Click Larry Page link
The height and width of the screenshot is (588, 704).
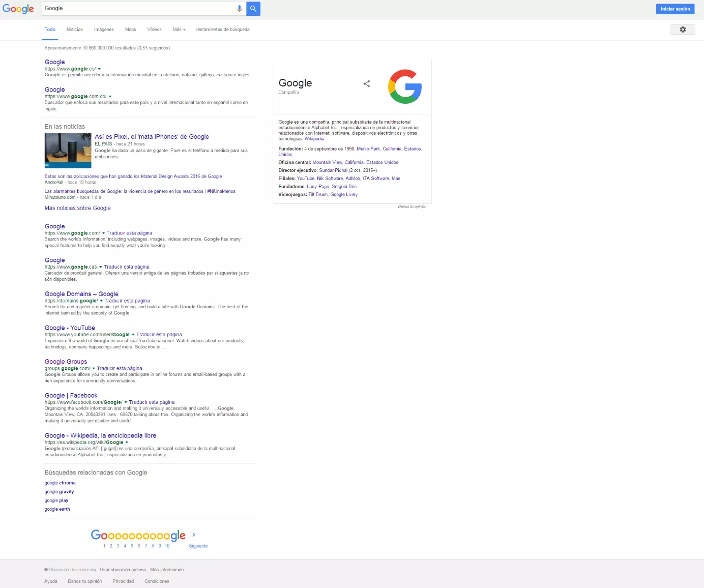click(318, 187)
